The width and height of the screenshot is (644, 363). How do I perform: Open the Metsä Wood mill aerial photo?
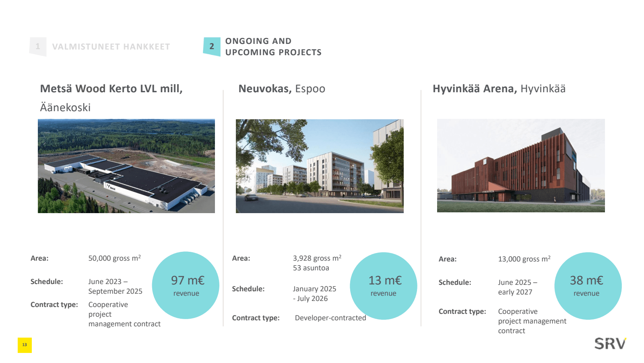click(x=126, y=166)
